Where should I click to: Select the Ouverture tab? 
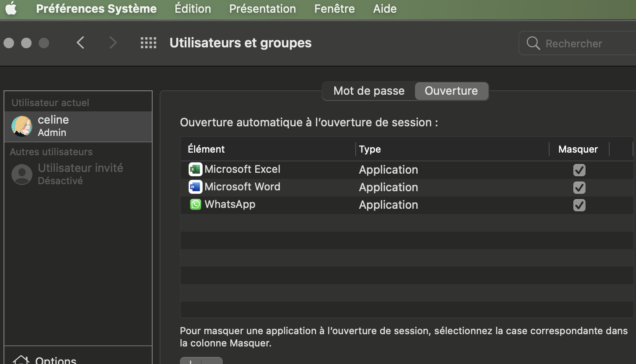coord(451,91)
